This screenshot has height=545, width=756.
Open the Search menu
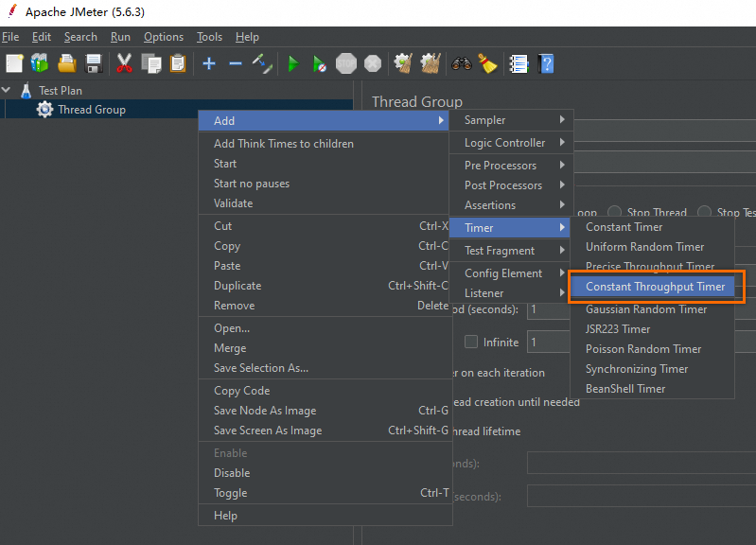[x=80, y=37]
